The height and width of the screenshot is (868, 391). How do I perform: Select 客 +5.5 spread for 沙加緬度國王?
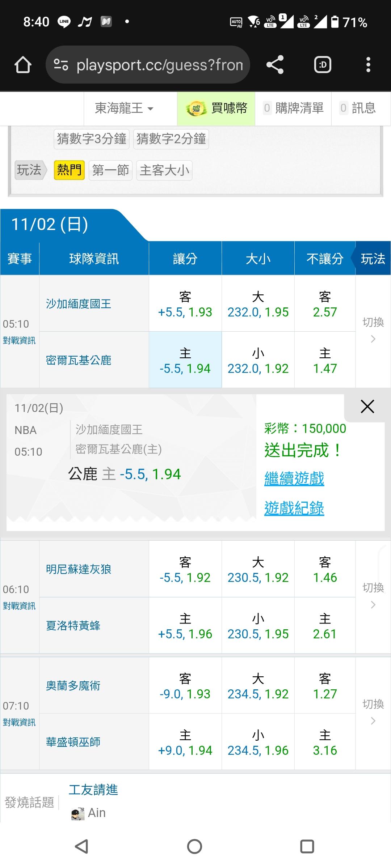pyautogui.click(x=185, y=304)
